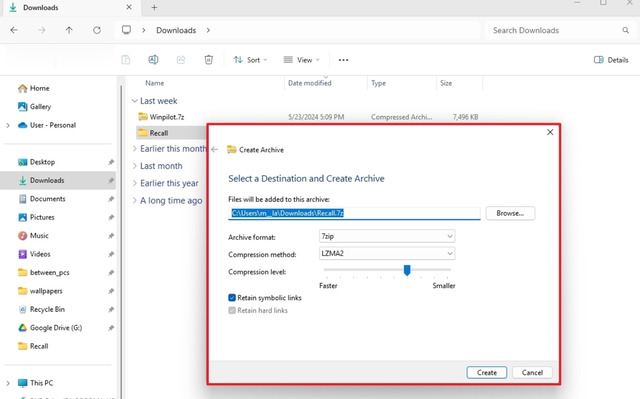Expand the User - Personal tree node
Viewport: 640px width, 399px height.
8,125
